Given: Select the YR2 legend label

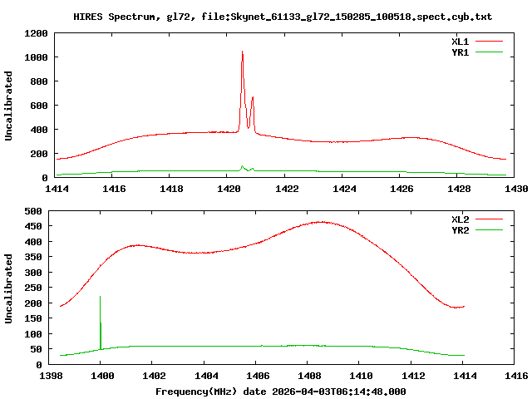Looking at the screenshot, I should [460, 230].
